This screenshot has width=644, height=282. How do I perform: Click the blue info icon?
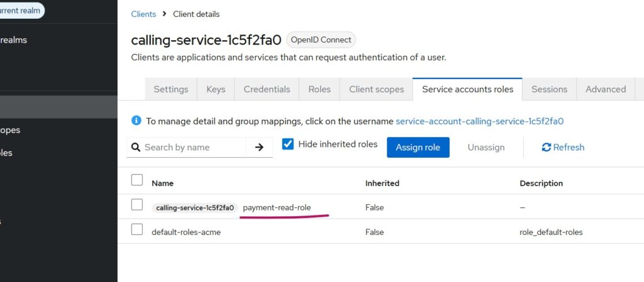pyautogui.click(x=136, y=121)
